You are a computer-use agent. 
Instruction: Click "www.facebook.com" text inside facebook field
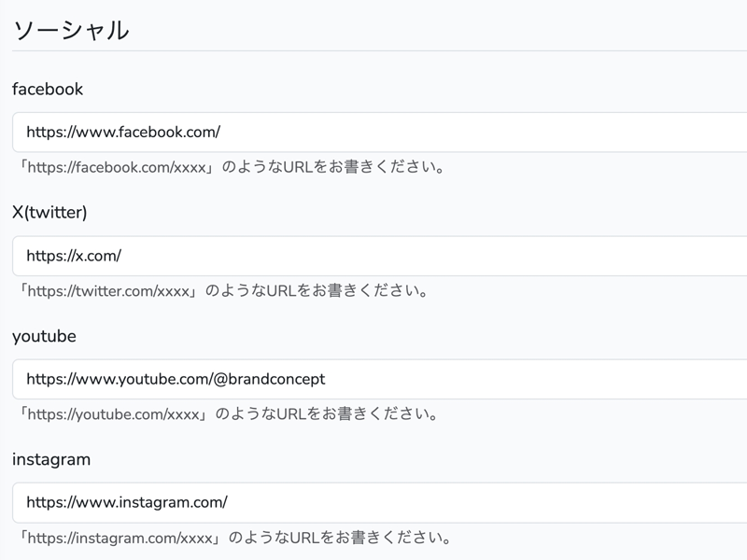[x=142, y=133]
